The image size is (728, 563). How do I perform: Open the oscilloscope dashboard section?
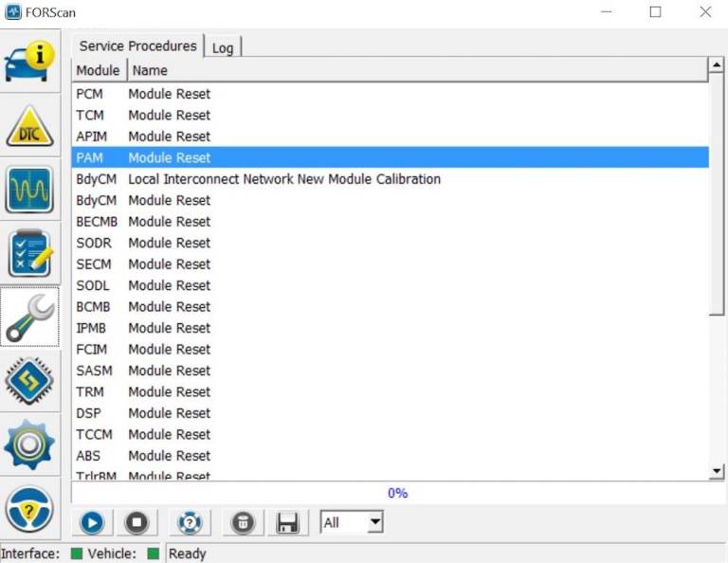pos(30,190)
